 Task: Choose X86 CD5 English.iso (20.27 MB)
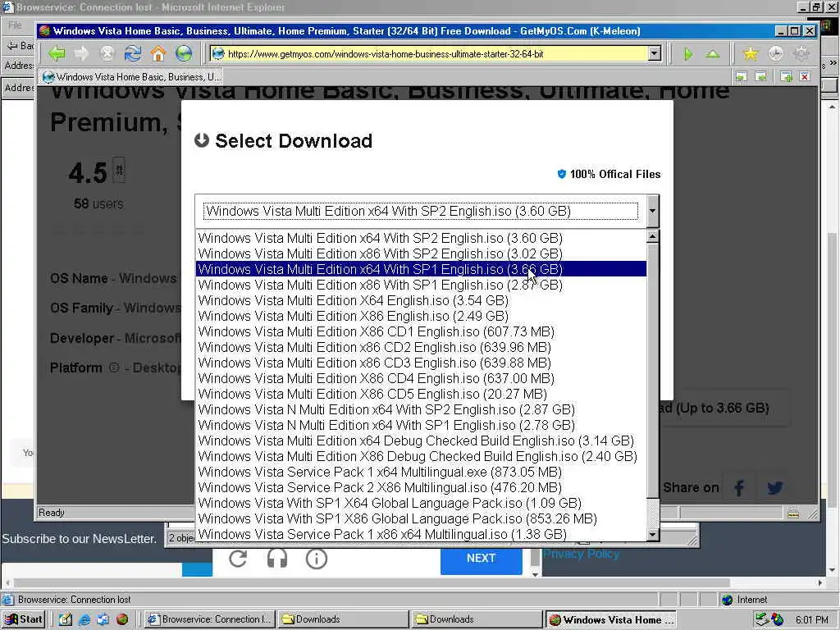coord(421,394)
